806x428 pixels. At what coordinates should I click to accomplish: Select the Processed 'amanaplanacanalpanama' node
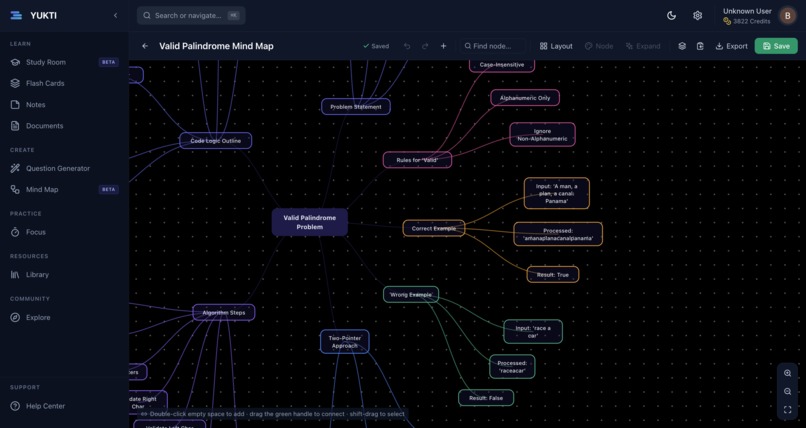click(x=558, y=234)
